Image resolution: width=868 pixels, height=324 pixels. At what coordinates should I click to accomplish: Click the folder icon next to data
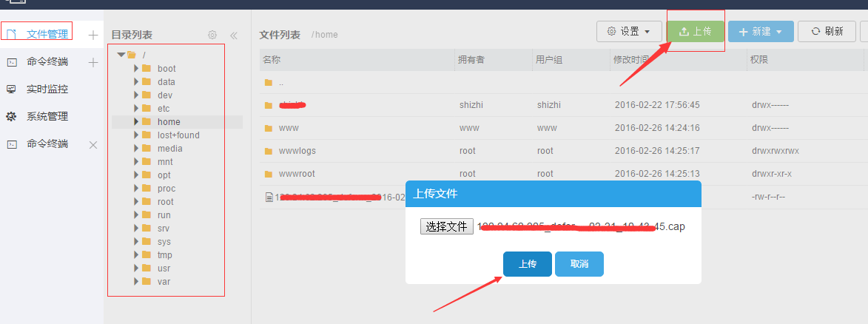[x=146, y=81]
